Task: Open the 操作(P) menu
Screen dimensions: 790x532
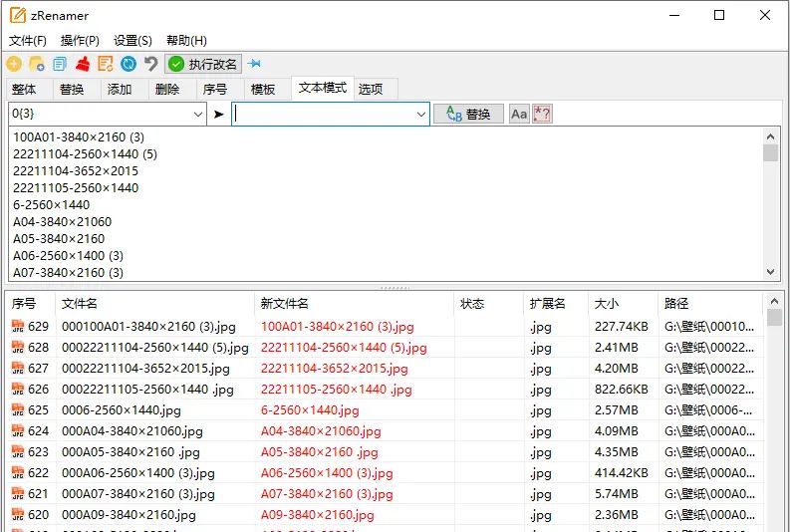Action: click(80, 40)
